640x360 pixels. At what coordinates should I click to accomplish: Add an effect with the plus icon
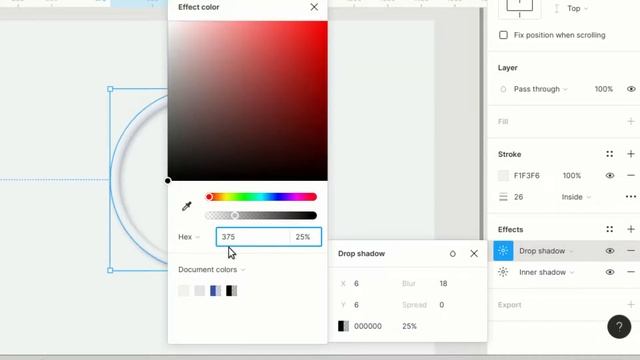[631, 229]
